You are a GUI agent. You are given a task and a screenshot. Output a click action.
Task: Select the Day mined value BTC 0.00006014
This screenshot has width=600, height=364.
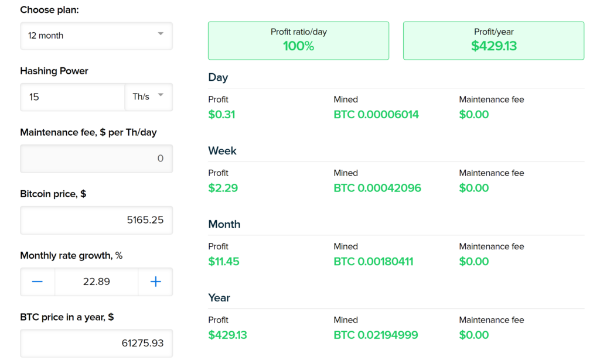pos(376,114)
